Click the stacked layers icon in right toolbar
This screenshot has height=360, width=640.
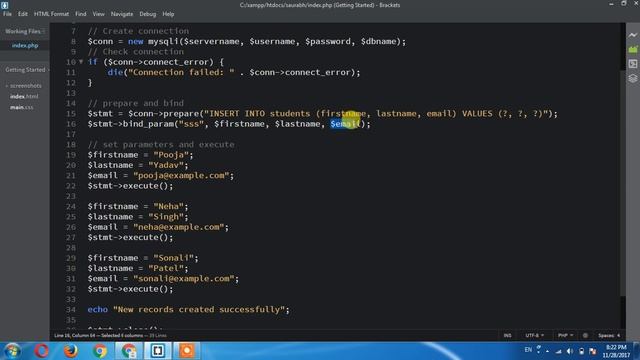coord(633,78)
